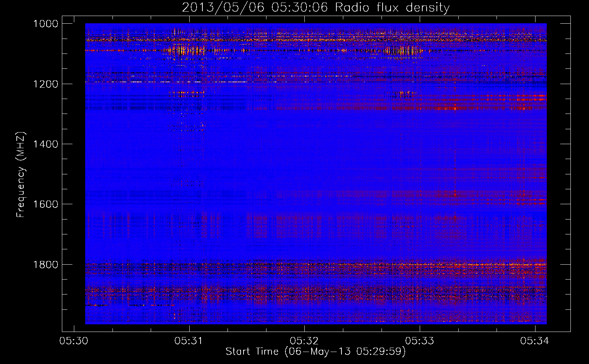Click the 05:32 time tick label
Screen dimensions: 589x364
coord(304,341)
